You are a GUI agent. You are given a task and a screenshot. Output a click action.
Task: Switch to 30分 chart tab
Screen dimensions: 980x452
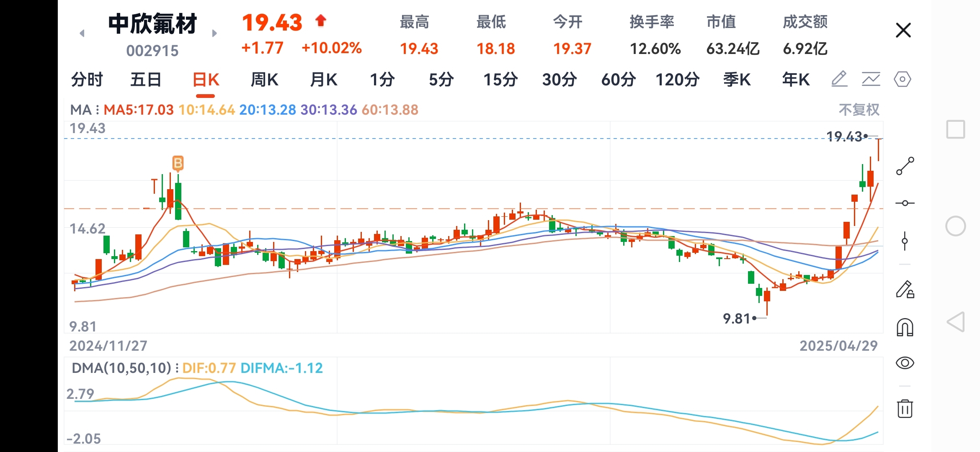[x=560, y=79]
